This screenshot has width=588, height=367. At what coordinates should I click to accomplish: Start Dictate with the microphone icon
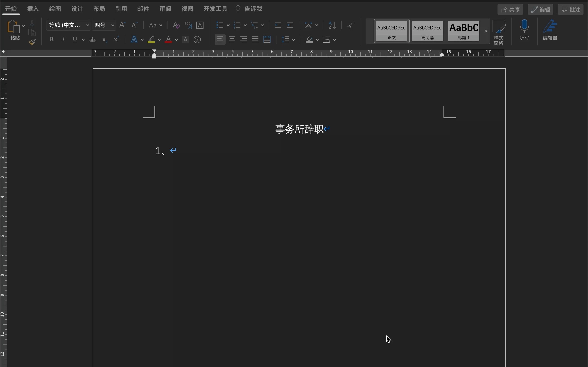[524, 30]
